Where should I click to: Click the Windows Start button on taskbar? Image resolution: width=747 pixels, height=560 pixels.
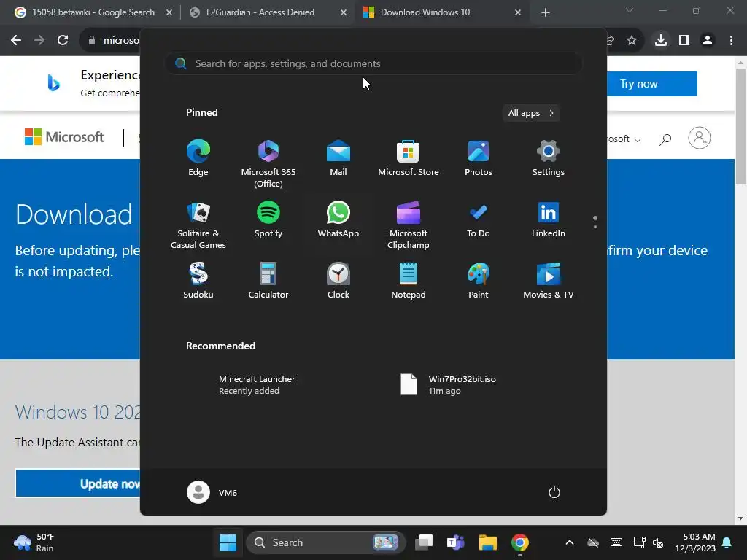coord(228,542)
